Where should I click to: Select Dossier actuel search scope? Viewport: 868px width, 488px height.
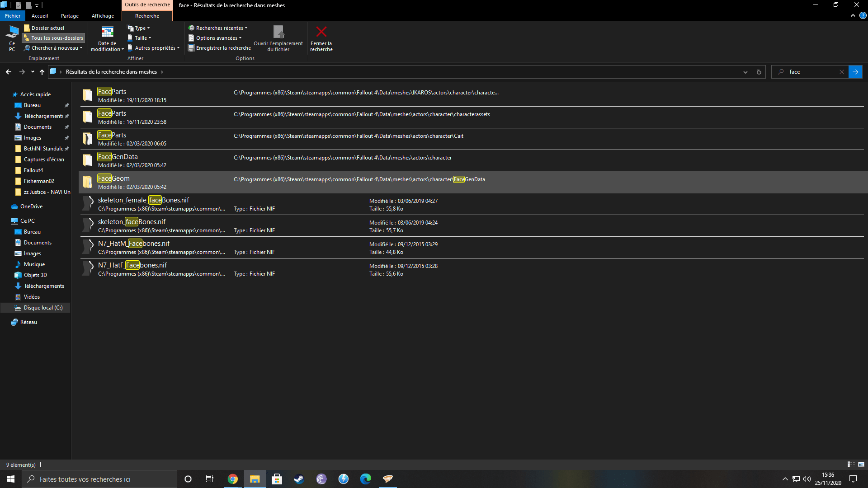44,28
